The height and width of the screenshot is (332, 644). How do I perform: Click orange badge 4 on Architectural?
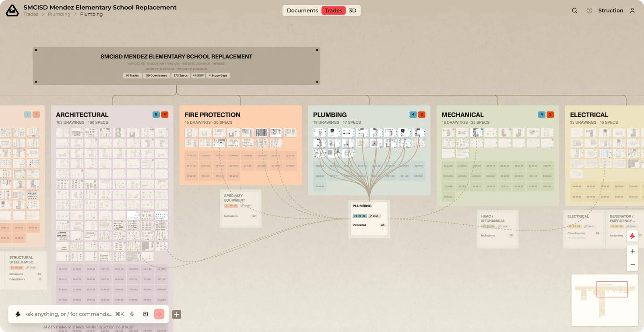click(165, 114)
